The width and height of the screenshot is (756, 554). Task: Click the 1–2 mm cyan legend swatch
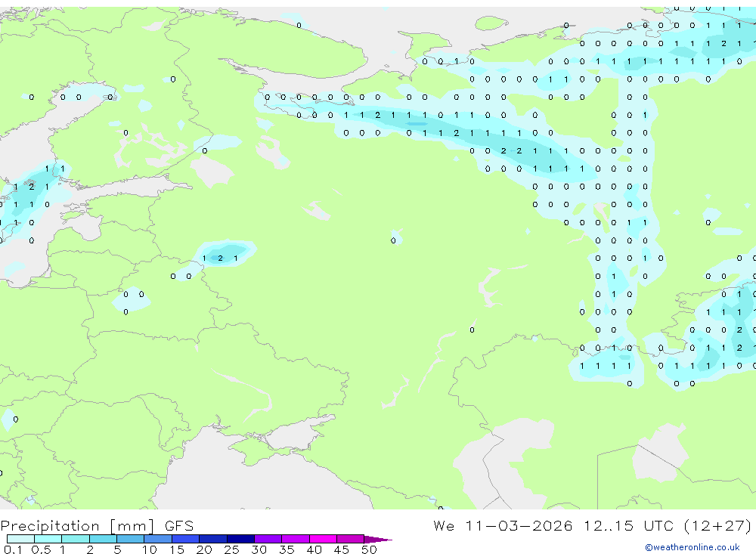click(x=76, y=539)
